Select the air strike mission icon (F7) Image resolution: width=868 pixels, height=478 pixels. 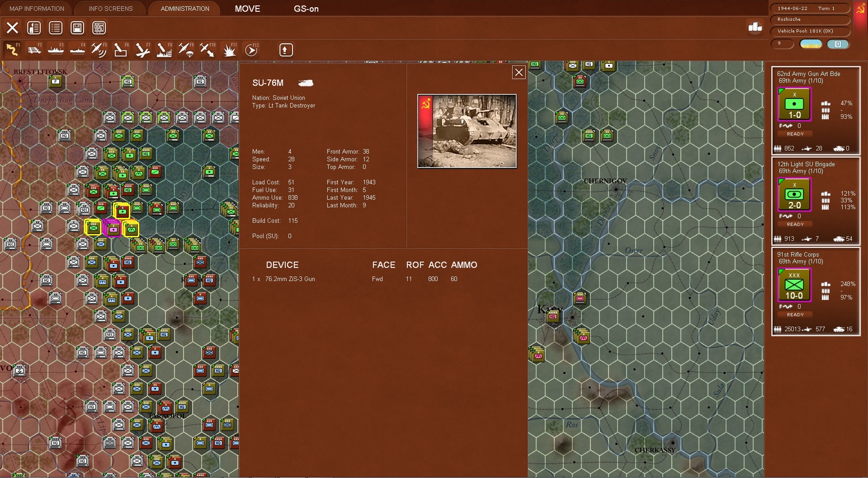tap(142, 50)
